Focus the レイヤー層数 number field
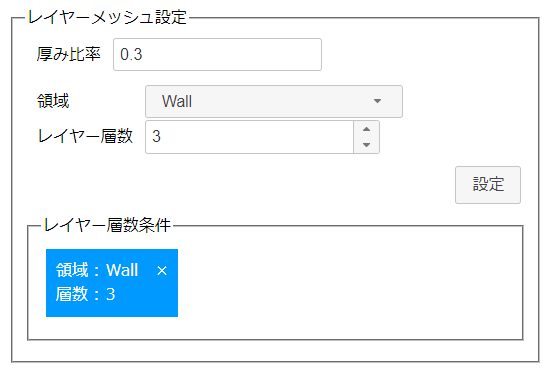Viewport: 549px width, 377px height. pyautogui.click(x=249, y=137)
